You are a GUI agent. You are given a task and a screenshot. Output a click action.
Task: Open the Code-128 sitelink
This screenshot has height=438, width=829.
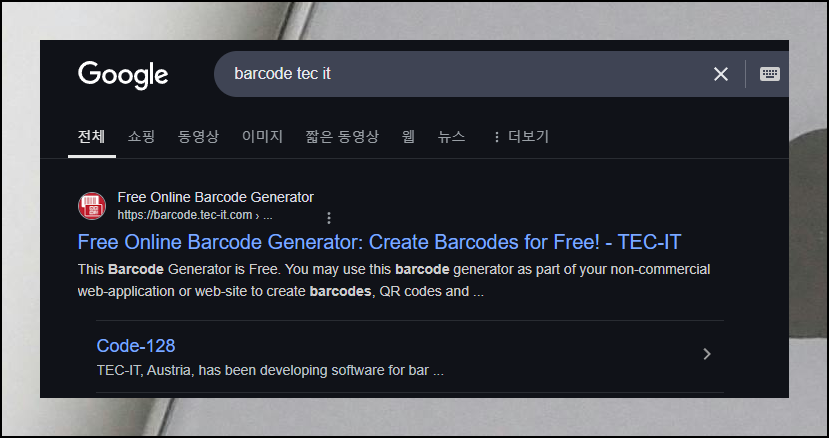click(136, 345)
